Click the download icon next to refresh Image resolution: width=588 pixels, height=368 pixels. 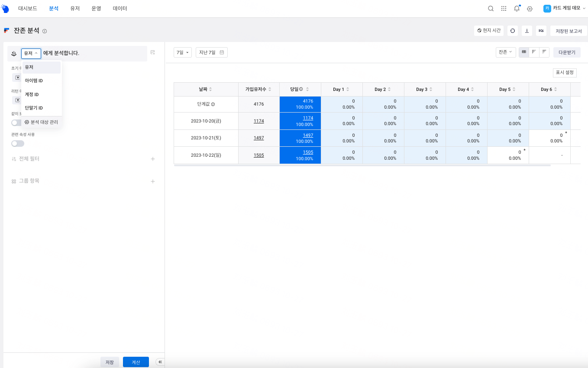coord(527,30)
